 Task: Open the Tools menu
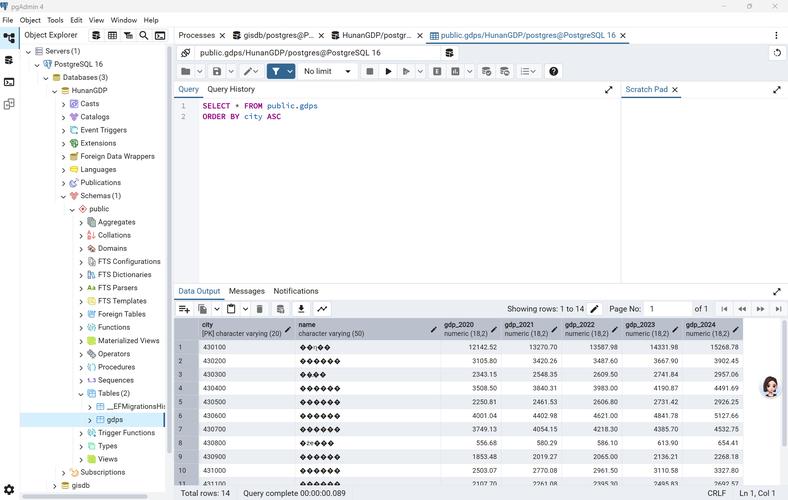[x=55, y=20]
